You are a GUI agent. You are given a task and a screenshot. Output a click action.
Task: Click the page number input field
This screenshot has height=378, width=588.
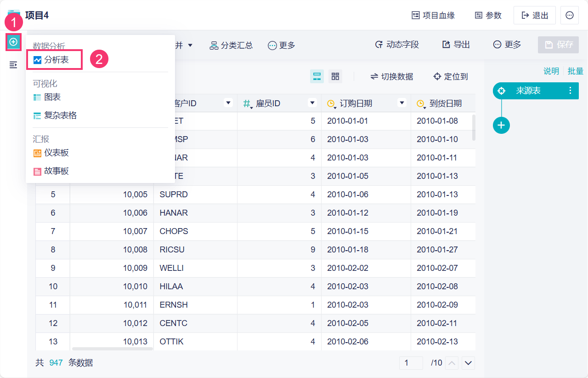tap(411, 363)
